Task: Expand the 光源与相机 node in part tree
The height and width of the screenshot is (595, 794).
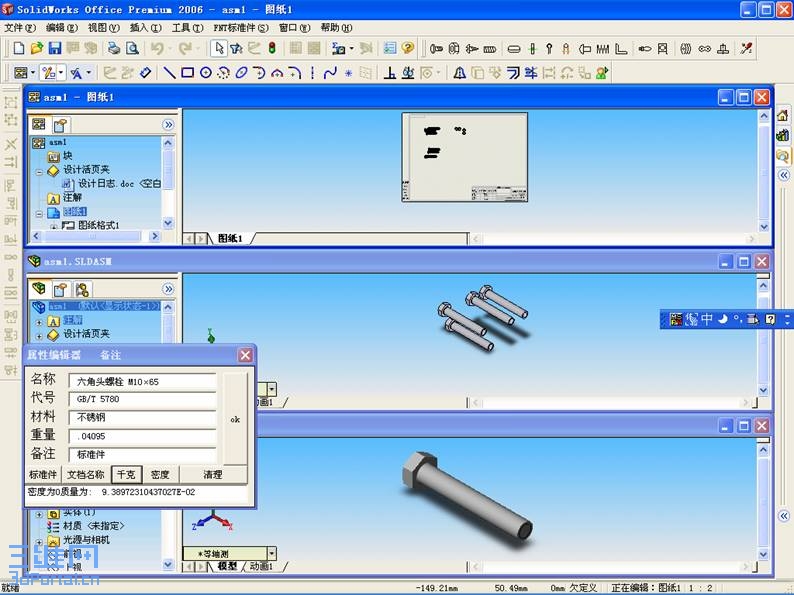Action: click(39, 542)
